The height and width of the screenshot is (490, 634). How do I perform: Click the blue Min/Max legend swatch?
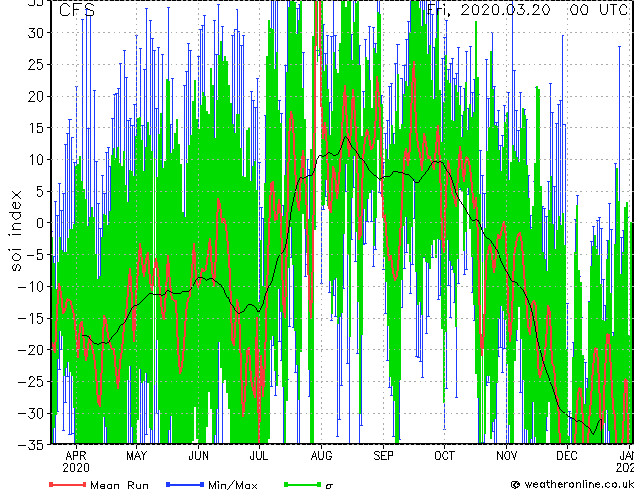[x=185, y=484]
